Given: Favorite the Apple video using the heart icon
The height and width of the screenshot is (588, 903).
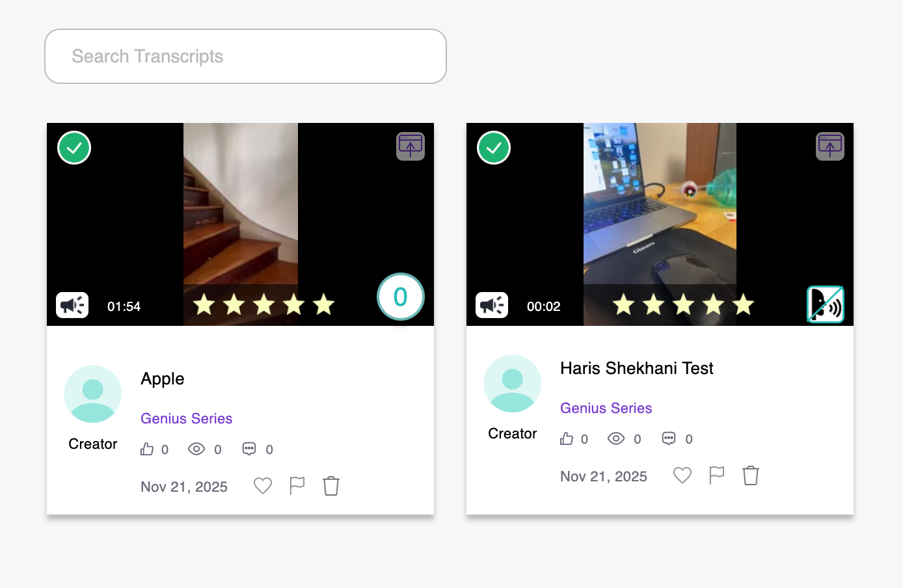Looking at the screenshot, I should click(x=263, y=485).
